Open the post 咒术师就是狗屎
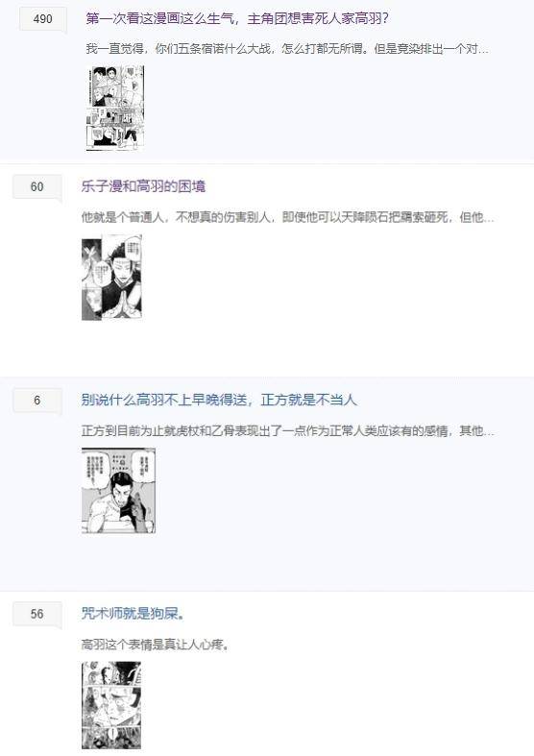 pyautogui.click(x=132, y=613)
